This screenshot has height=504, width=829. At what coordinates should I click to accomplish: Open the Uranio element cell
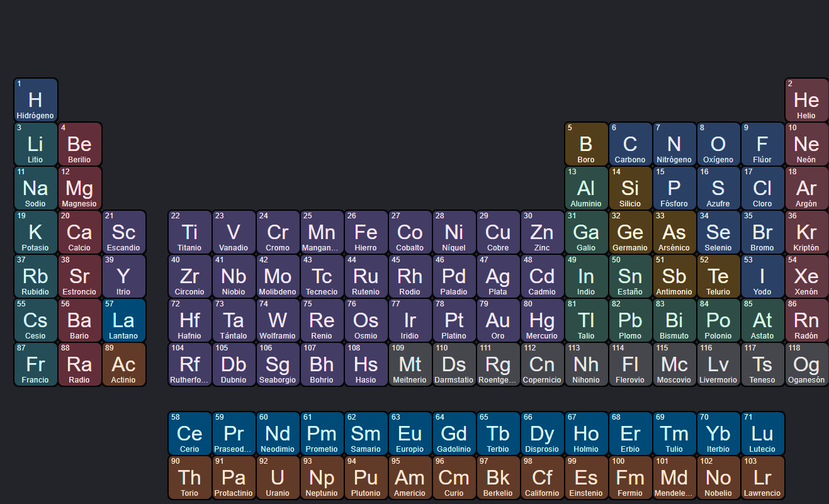pos(278,478)
